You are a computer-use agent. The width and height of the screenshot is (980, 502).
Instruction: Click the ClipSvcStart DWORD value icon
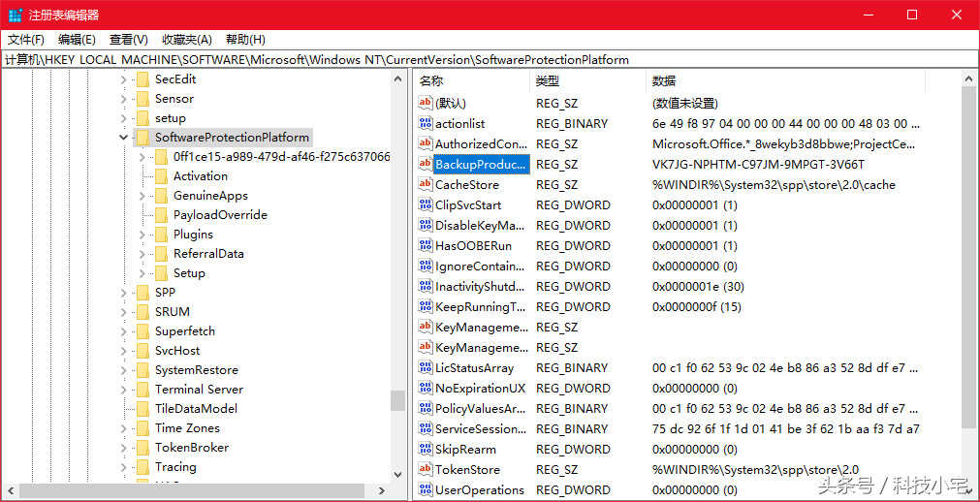(x=426, y=205)
